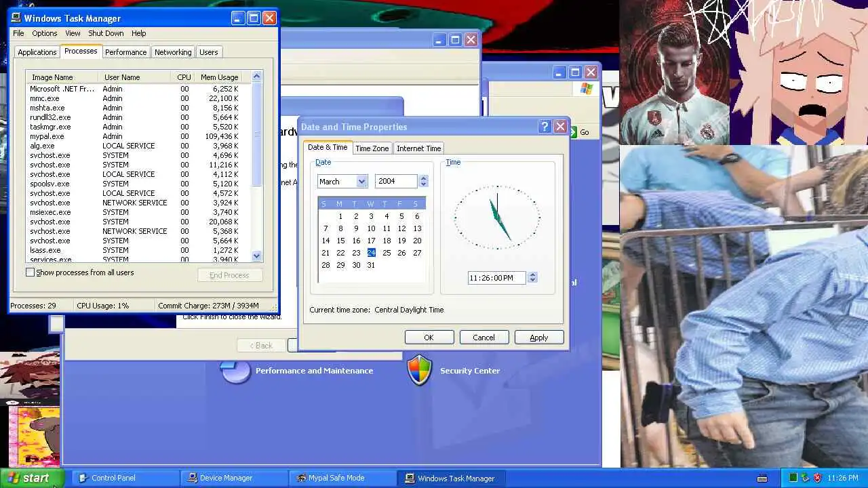Switch to the Networking tab
868x488 pixels.
[173, 52]
